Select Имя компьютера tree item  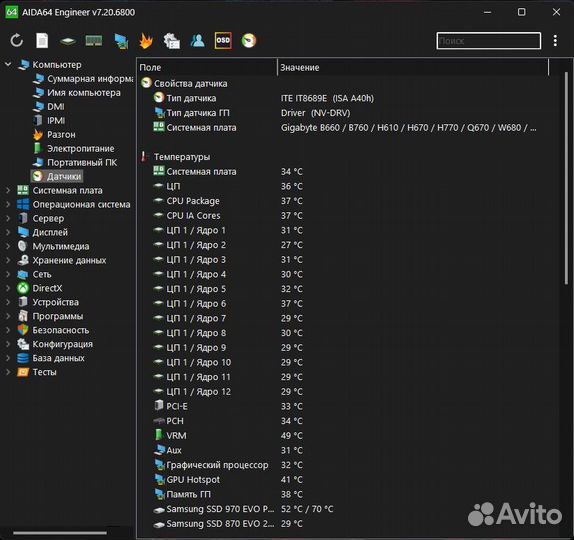click(x=77, y=93)
